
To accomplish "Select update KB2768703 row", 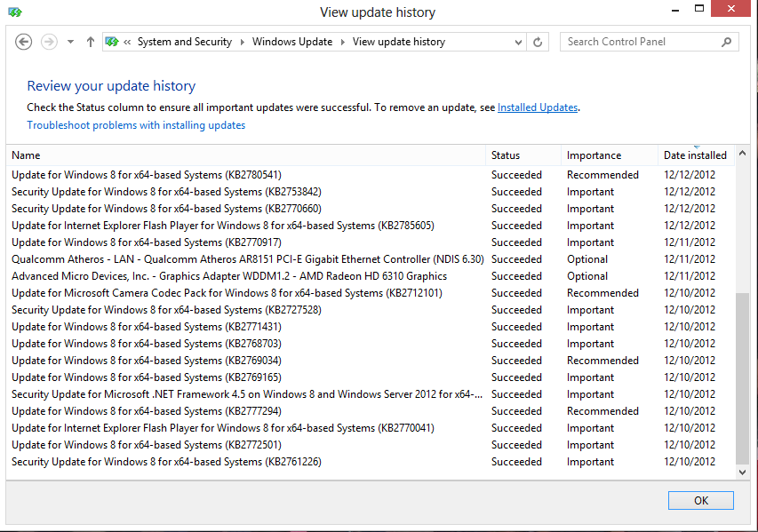I will (371, 344).
